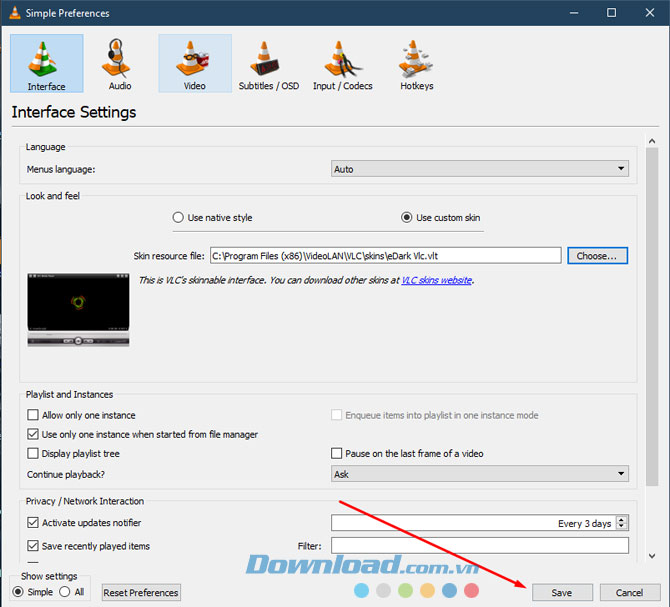Viewport: 670px width, 607px height.
Task: Click the Reset Preferences button
Action: [x=141, y=592]
